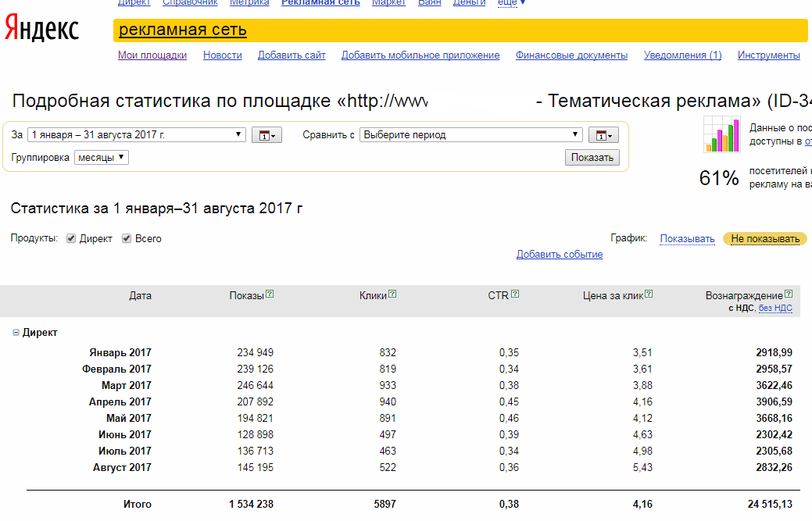Image resolution: width=812 pixels, height=521 pixels.
Task: Click impressions value 234 949
Action: (256, 353)
